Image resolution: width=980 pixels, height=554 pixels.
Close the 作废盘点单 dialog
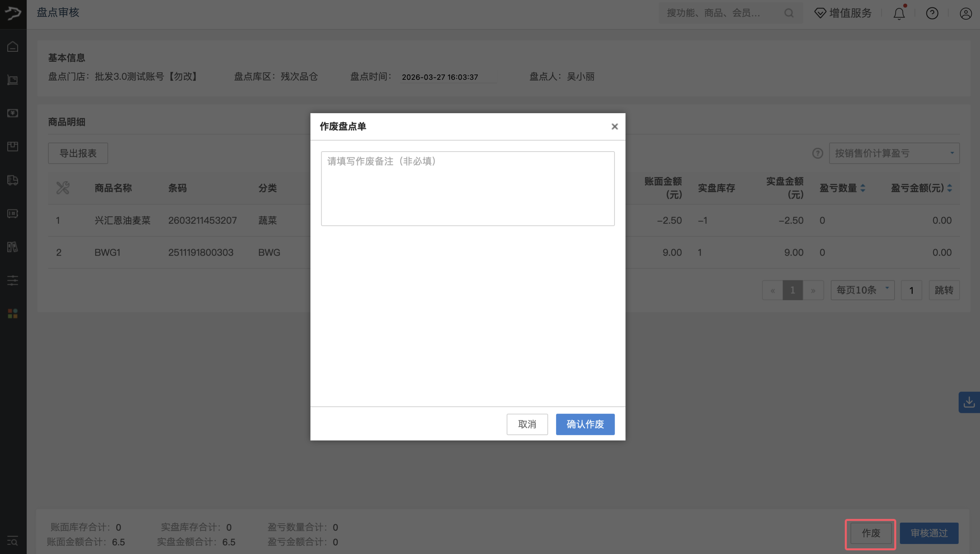[x=614, y=126]
